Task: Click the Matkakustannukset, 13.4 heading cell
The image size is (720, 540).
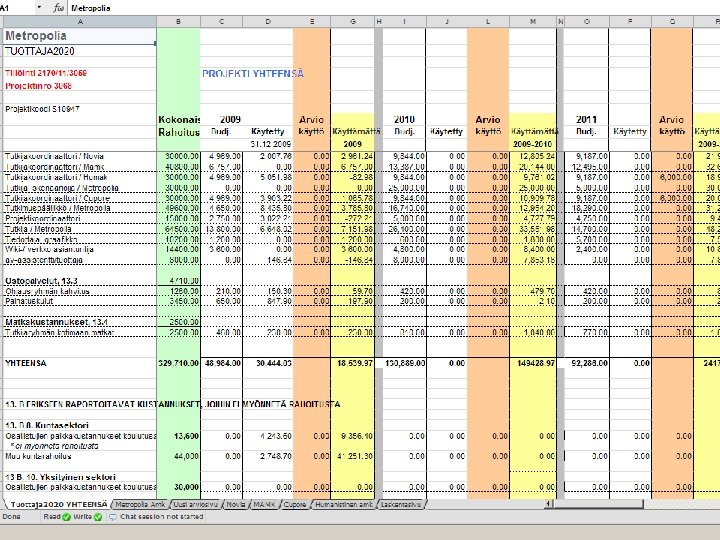Action: point(80,322)
